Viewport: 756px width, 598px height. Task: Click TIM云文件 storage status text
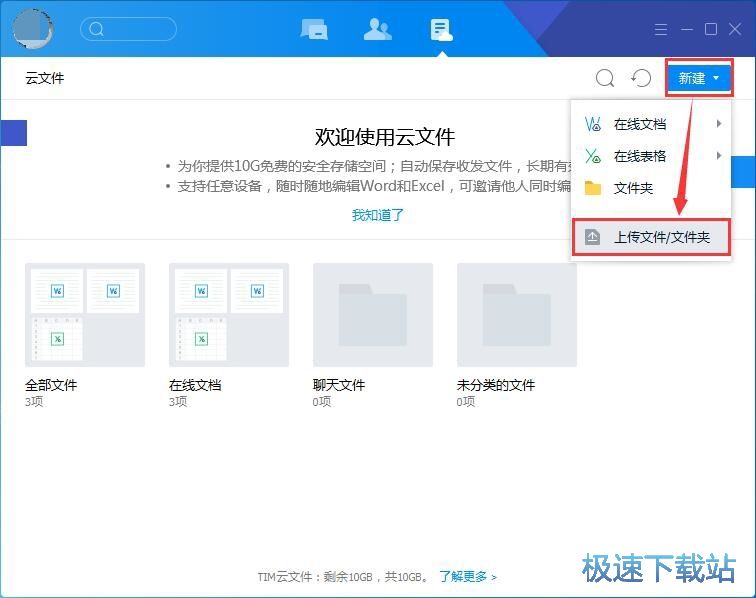[x=343, y=576]
